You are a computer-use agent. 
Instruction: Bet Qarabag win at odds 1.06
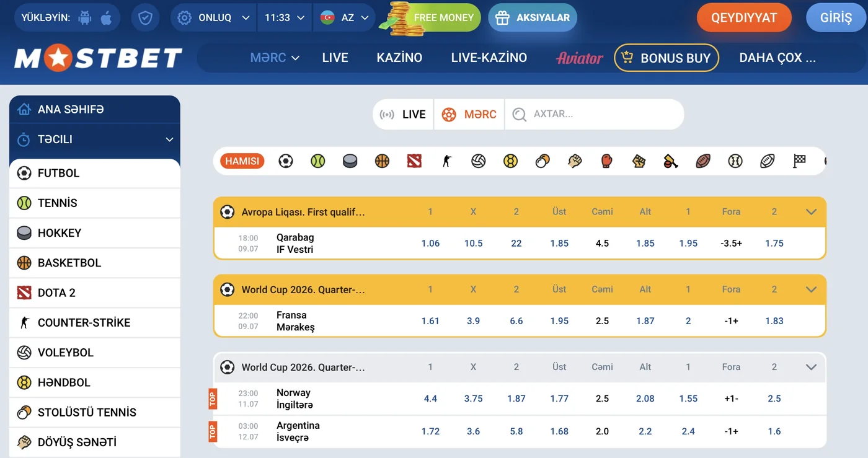(430, 244)
